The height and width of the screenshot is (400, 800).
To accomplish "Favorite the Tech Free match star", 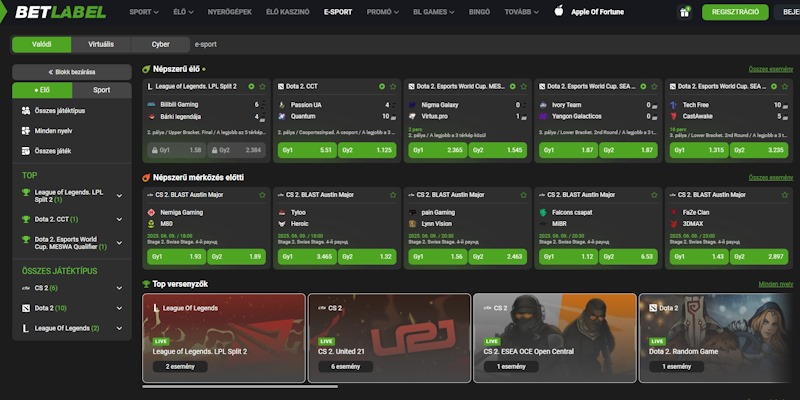I will click(785, 87).
